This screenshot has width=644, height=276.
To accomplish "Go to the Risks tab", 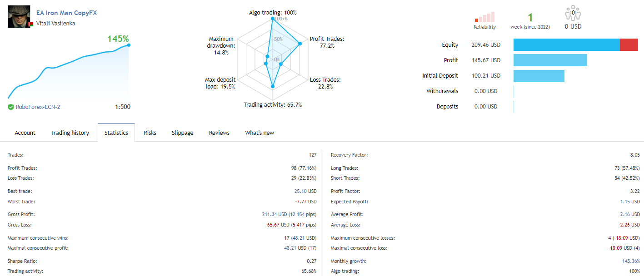I will 150,133.
